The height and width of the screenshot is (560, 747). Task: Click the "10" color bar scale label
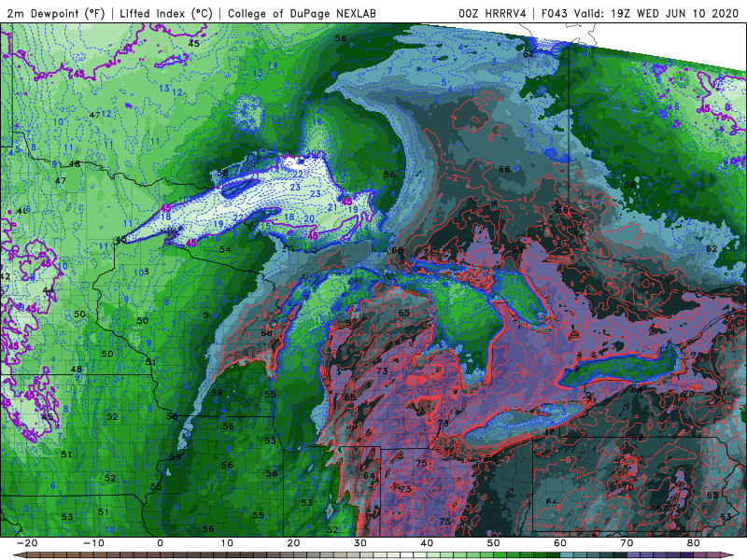tap(227, 543)
